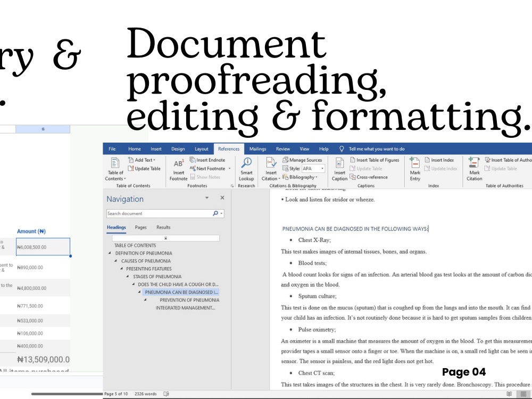Collapse DEFINITION OF PNEUMONIA heading triangle
This screenshot has height=399, width=532.
click(x=110, y=253)
